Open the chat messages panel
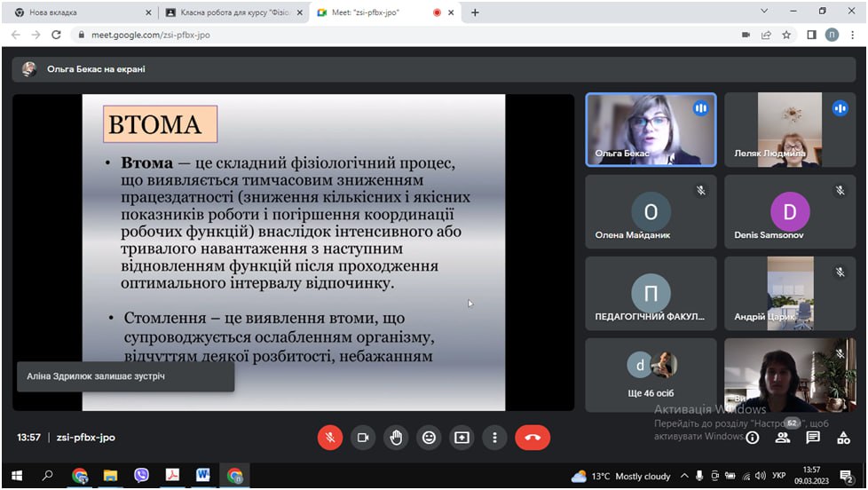868x490 pixels. click(x=813, y=438)
